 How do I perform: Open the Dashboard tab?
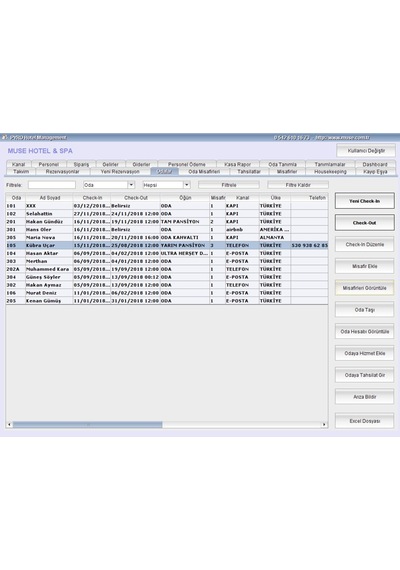(375, 164)
